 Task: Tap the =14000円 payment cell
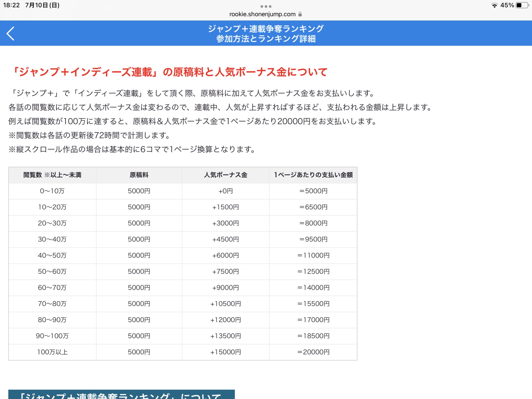[x=313, y=288]
